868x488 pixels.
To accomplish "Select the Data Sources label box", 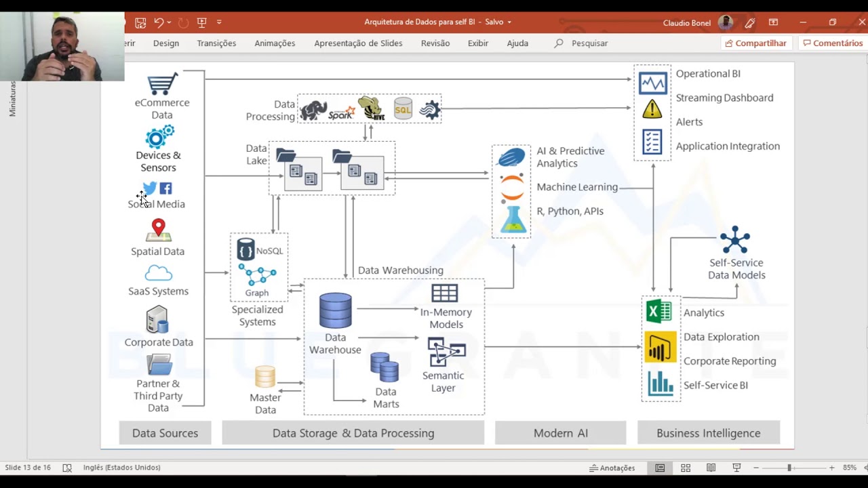I will 165,433.
